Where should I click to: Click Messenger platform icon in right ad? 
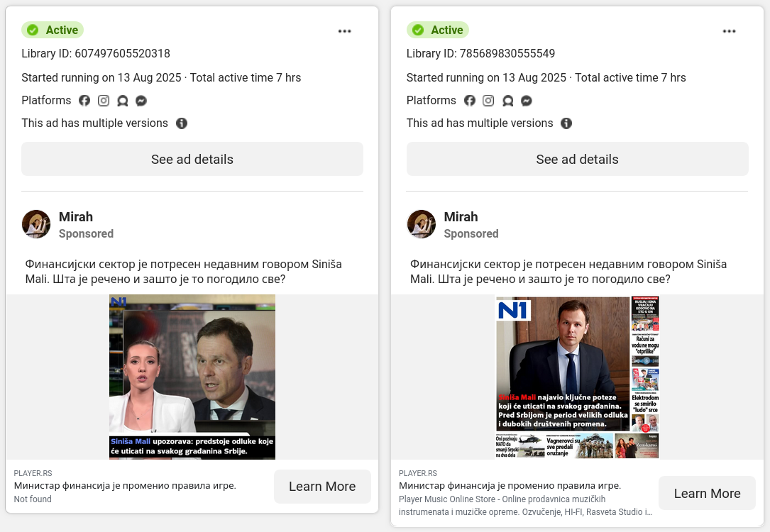tap(527, 101)
